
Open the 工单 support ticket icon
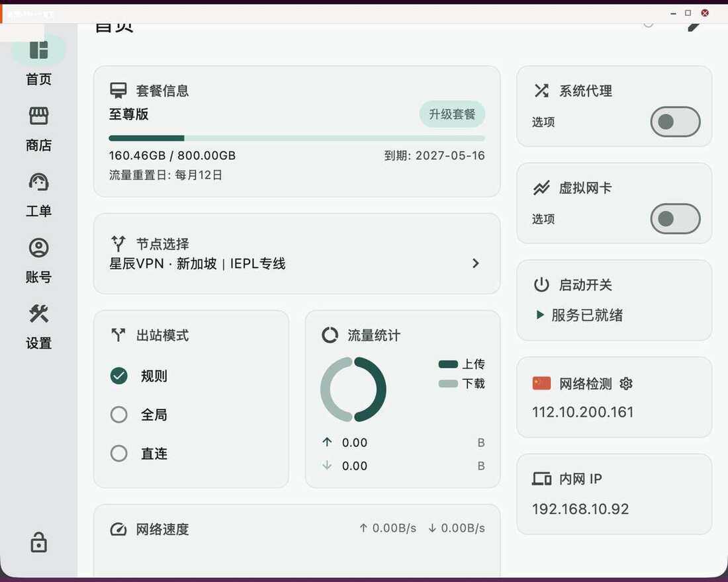pos(38,182)
